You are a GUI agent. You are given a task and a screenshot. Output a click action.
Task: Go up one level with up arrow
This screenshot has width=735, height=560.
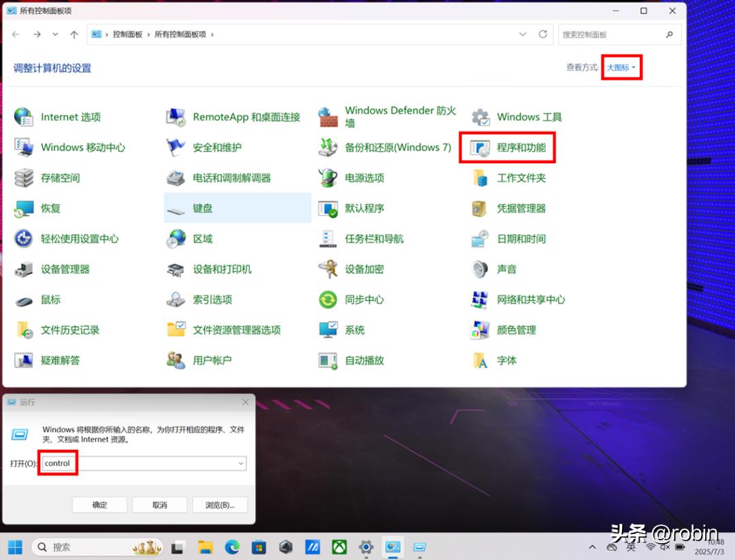[74, 34]
